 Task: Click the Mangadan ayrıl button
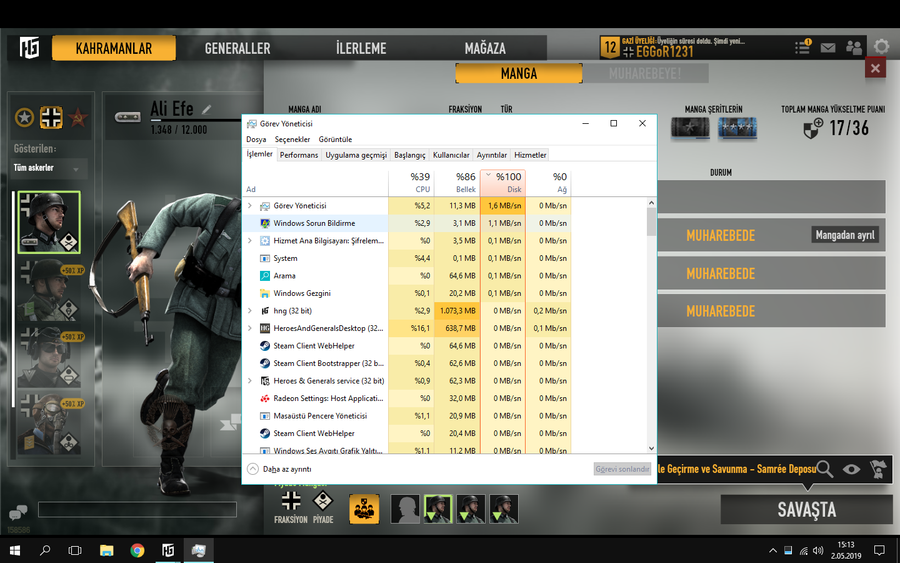click(845, 235)
